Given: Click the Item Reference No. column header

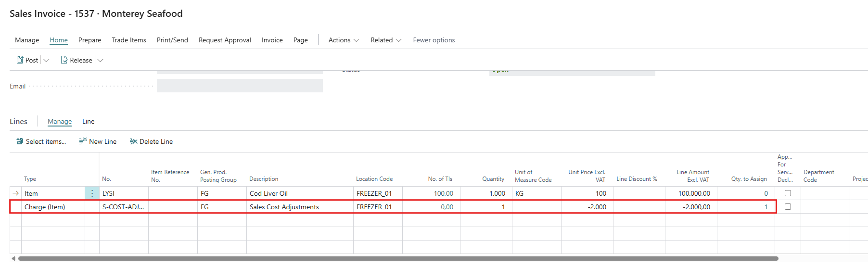Looking at the screenshot, I should click(x=170, y=176).
